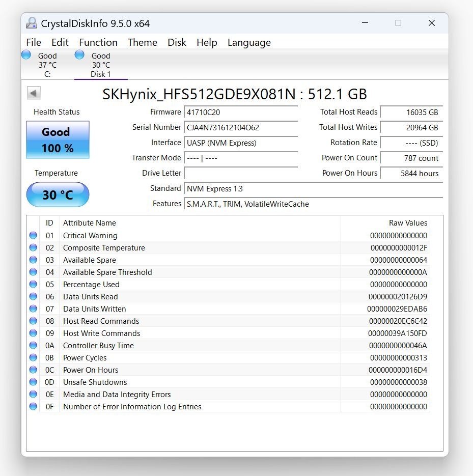The width and height of the screenshot is (473, 476).
Task: Open the Function menu
Action: click(98, 42)
